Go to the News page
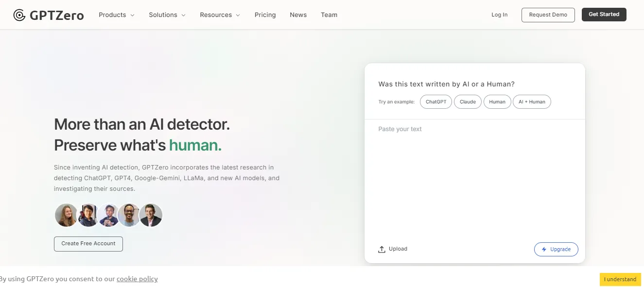 tap(298, 15)
